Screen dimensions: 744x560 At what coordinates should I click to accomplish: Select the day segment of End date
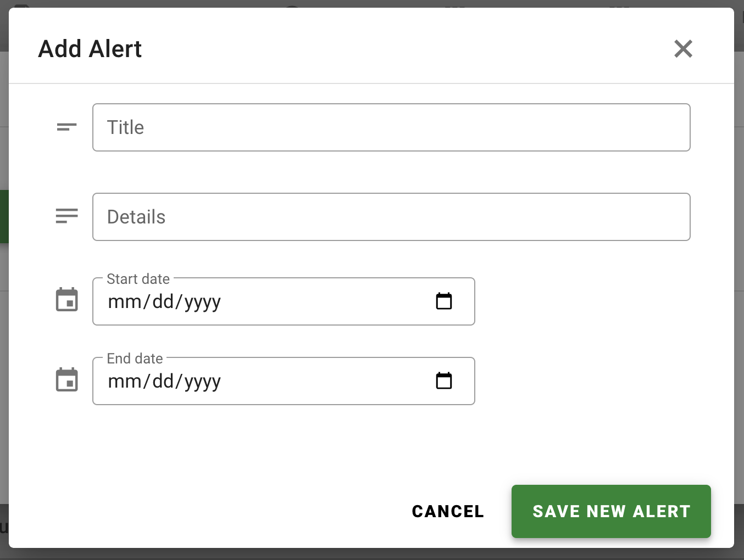pos(163,381)
